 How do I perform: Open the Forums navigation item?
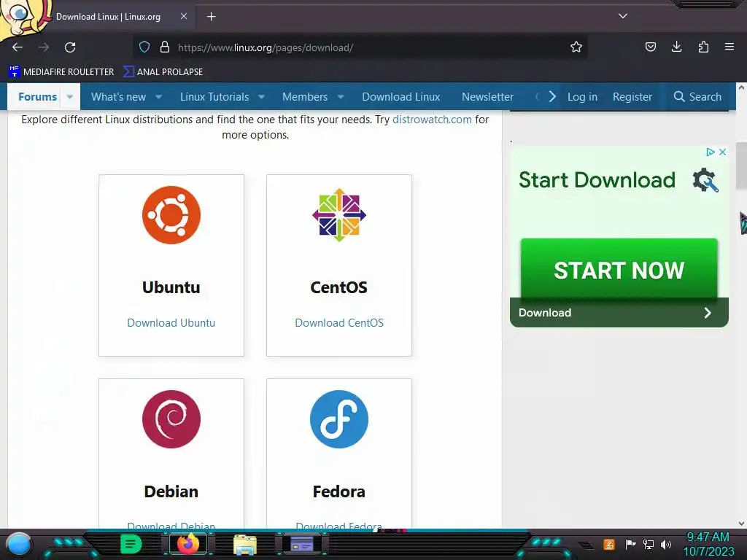38,97
